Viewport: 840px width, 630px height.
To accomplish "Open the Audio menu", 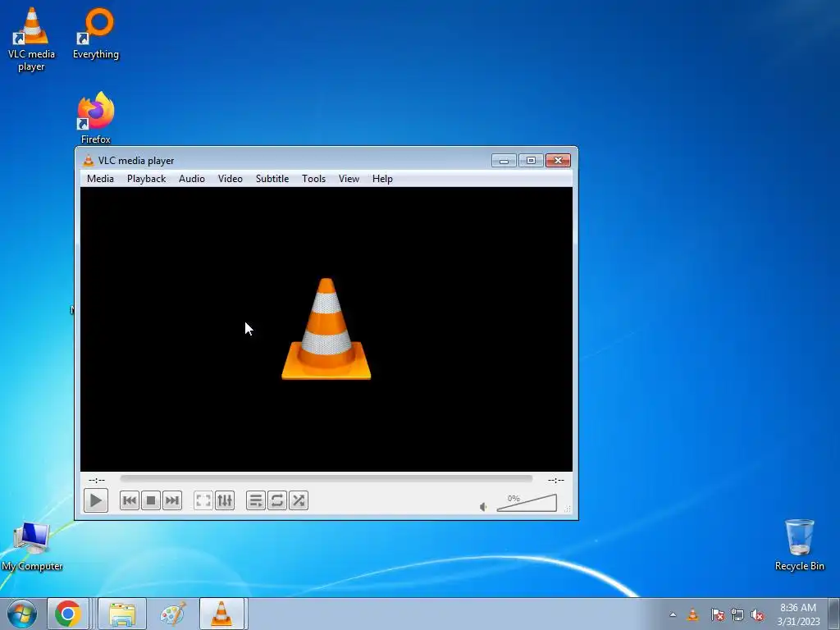I will coord(192,179).
